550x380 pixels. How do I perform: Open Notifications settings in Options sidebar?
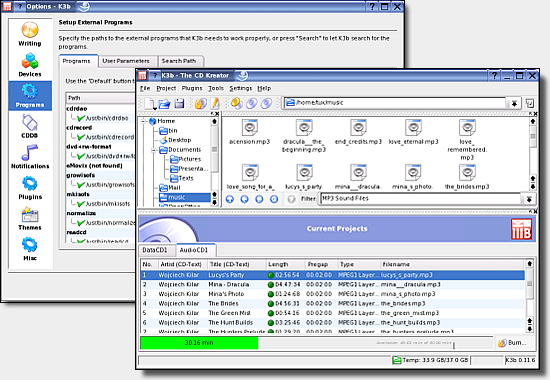(30, 157)
